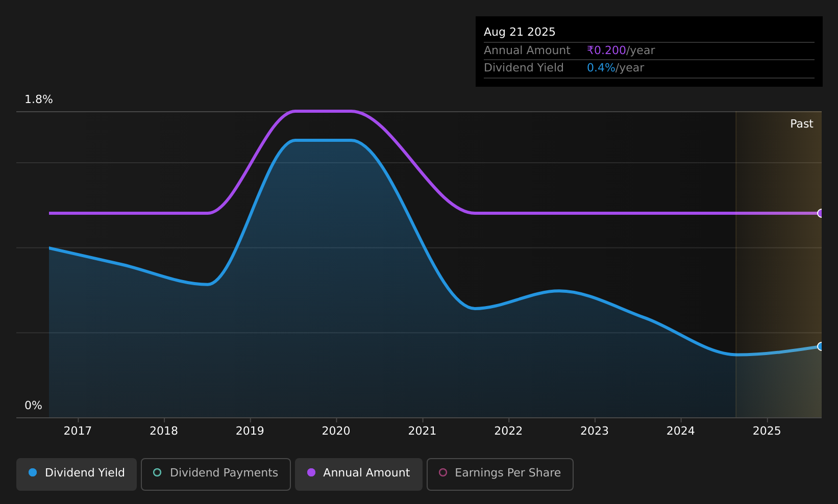Enable the Earnings Per Share series
This screenshot has width=838, height=504.
coord(500,474)
